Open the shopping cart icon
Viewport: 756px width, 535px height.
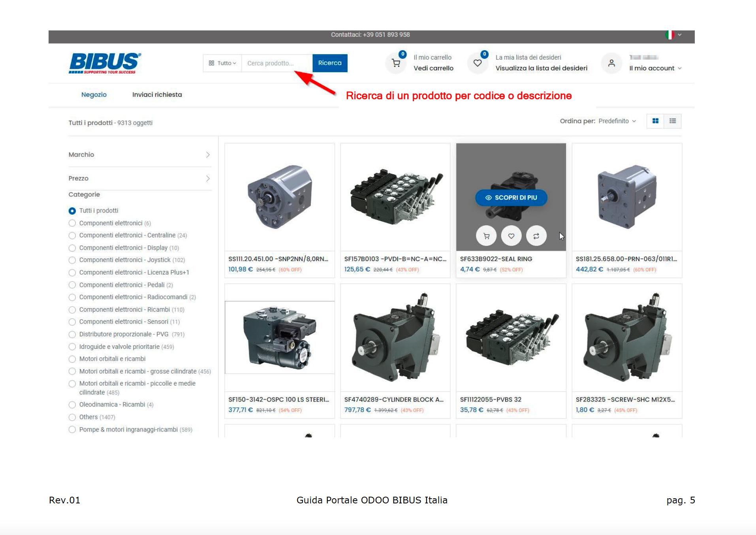396,63
